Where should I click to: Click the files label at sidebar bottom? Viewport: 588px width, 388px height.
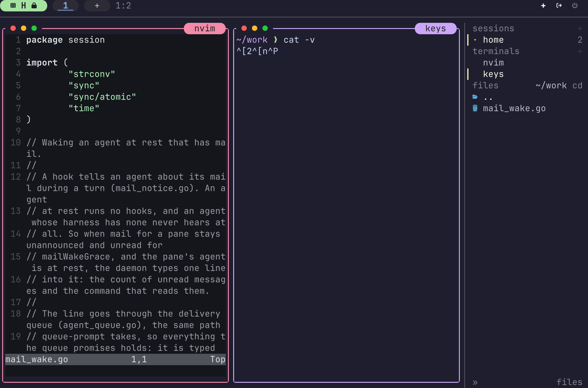(x=569, y=382)
